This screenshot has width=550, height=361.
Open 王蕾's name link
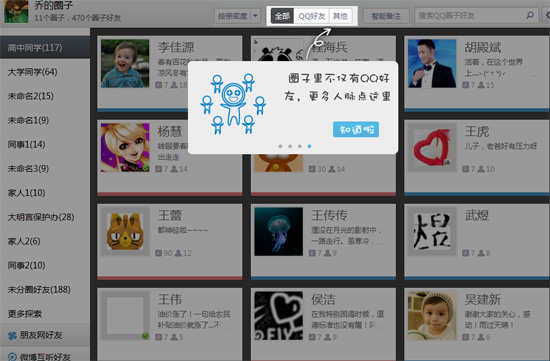170,215
